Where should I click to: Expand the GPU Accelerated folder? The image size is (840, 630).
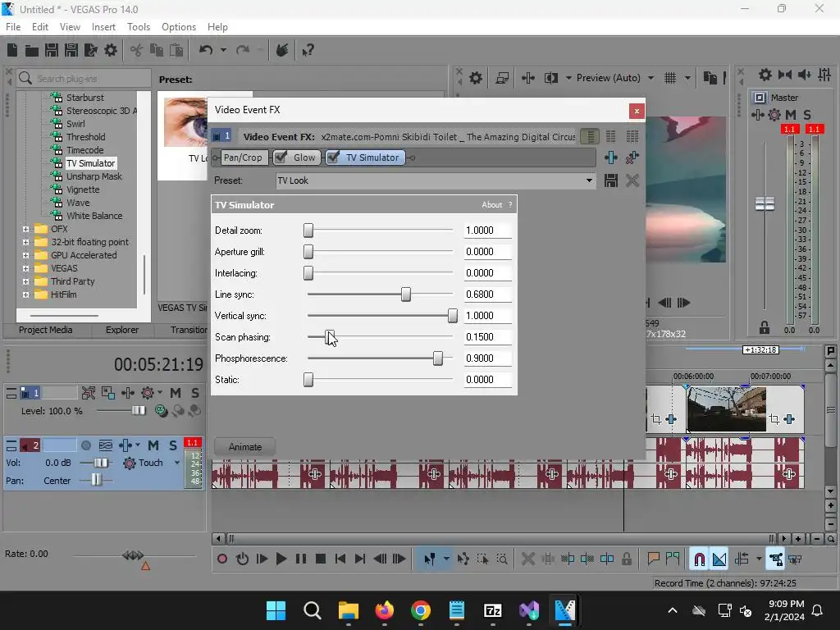[x=25, y=255]
